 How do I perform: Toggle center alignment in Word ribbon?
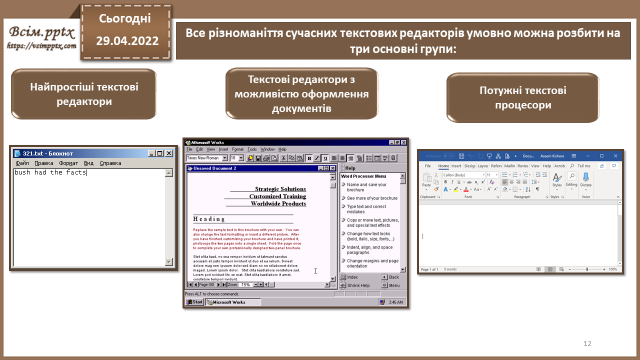click(x=512, y=182)
